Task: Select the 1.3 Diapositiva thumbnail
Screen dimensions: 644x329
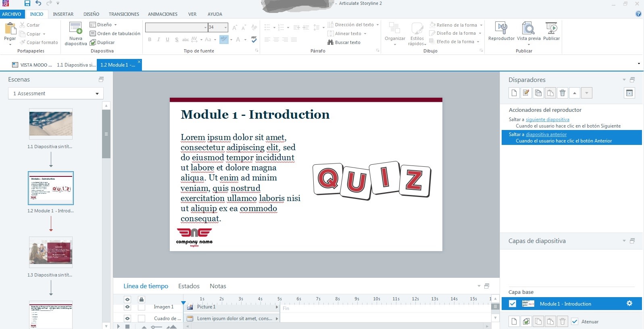Action: click(x=51, y=252)
